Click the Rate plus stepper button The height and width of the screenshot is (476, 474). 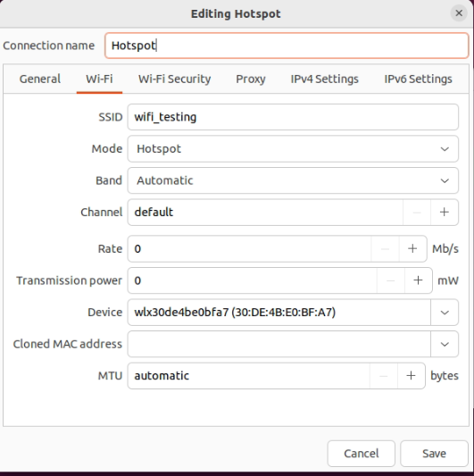pos(412,248)
